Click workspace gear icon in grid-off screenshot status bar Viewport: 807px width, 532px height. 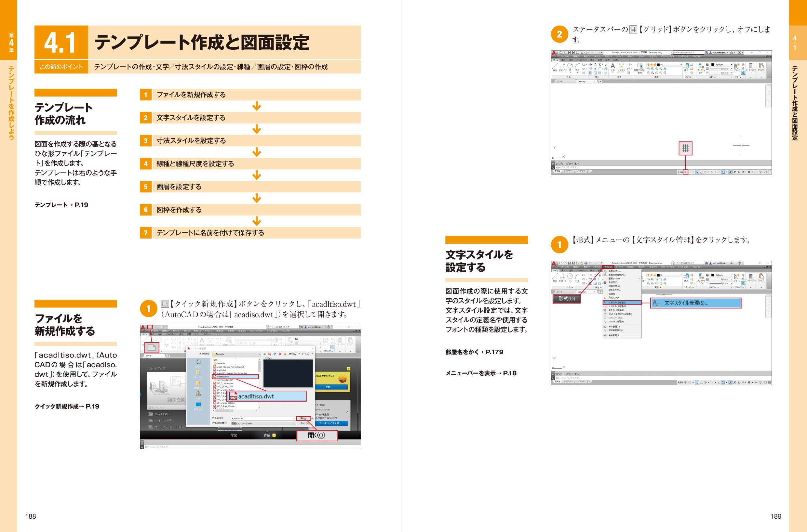749,172
